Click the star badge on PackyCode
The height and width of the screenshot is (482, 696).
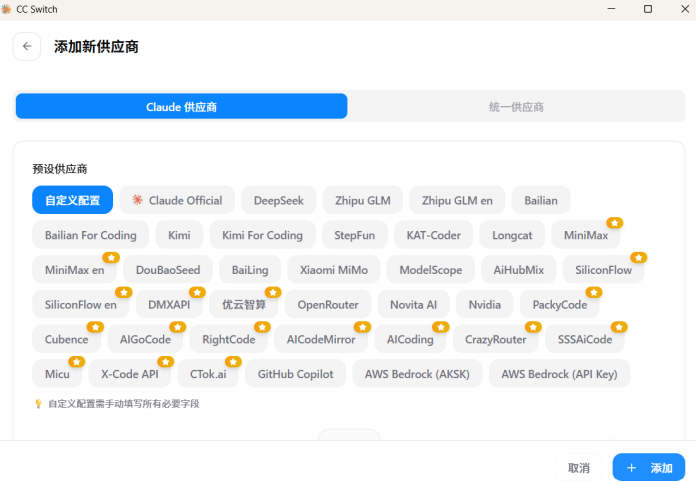coord(594,292)
